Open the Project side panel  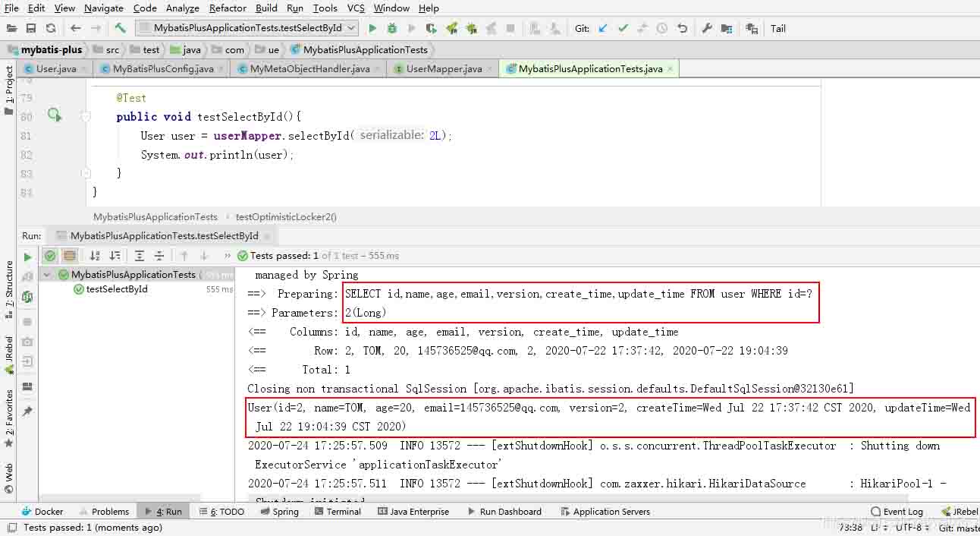(x=9, y=89)
